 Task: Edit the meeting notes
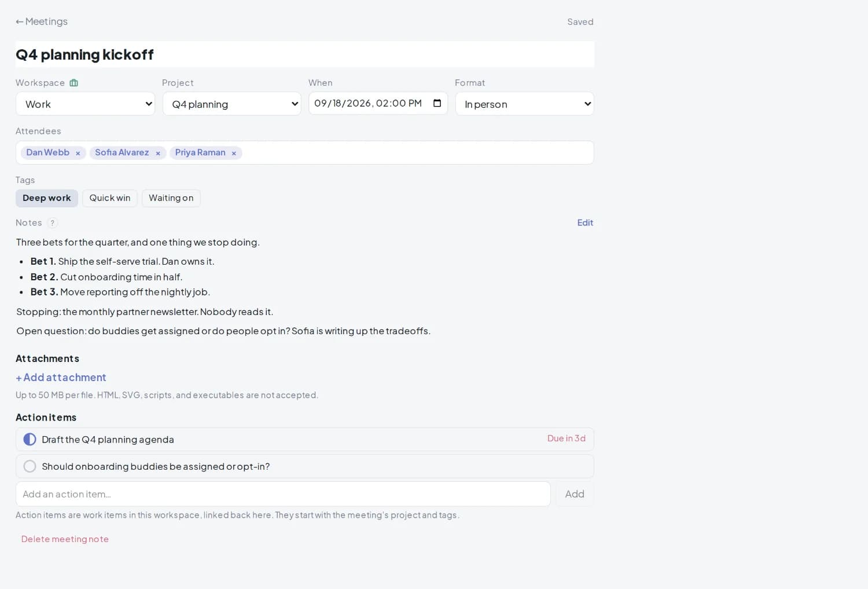585,222
